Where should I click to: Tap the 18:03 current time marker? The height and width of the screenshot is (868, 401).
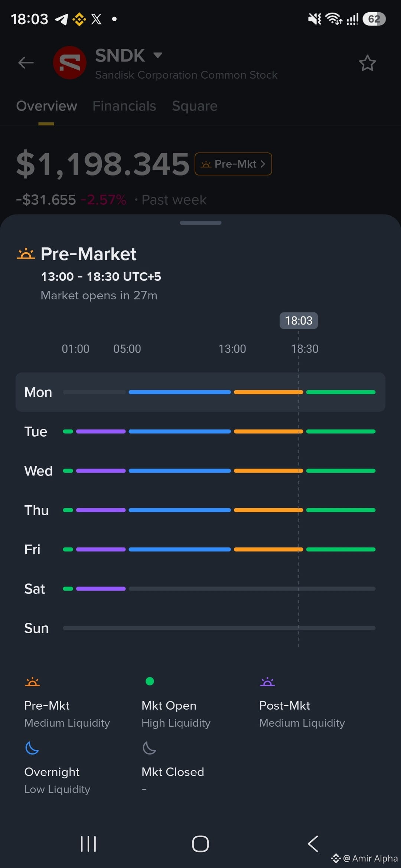[x=299, y=320]
